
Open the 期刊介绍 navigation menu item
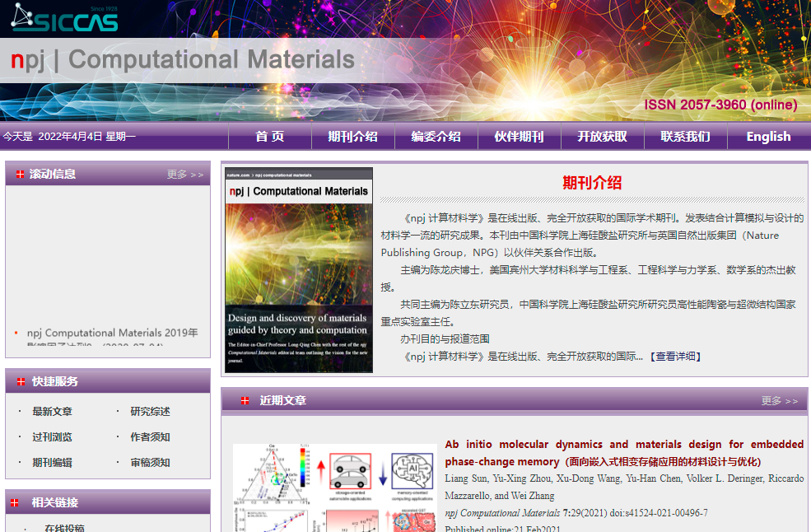(352, 137)
